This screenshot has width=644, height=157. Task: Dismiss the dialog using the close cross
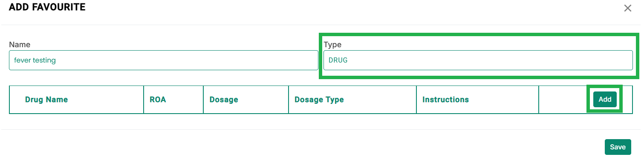click(x=627, y=8)
